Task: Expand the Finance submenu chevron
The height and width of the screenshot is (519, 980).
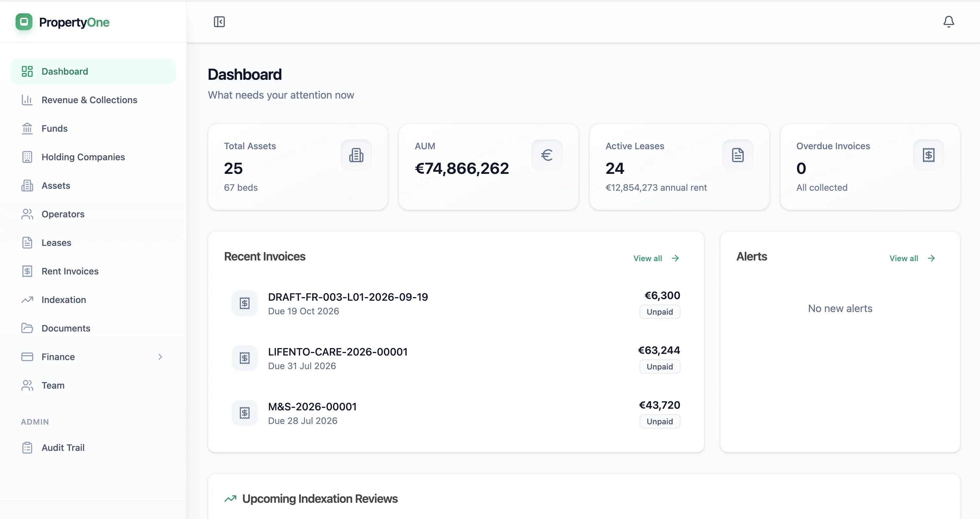Action: click(160, 356)
